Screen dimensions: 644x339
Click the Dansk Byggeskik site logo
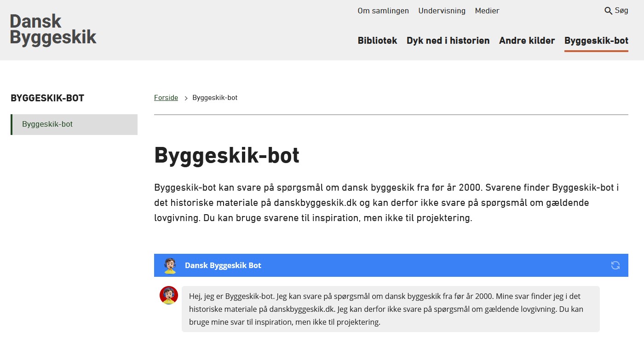click(x=53, y=29)
